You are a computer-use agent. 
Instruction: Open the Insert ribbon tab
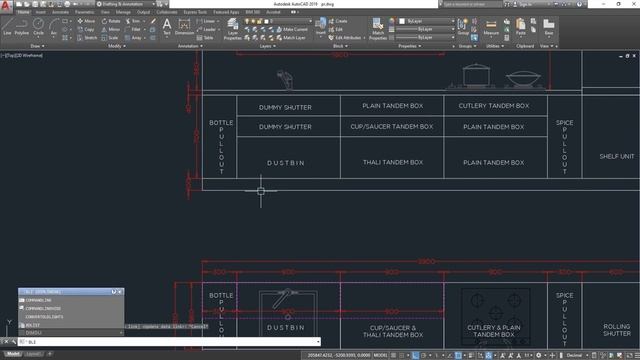tap(40, 12)
